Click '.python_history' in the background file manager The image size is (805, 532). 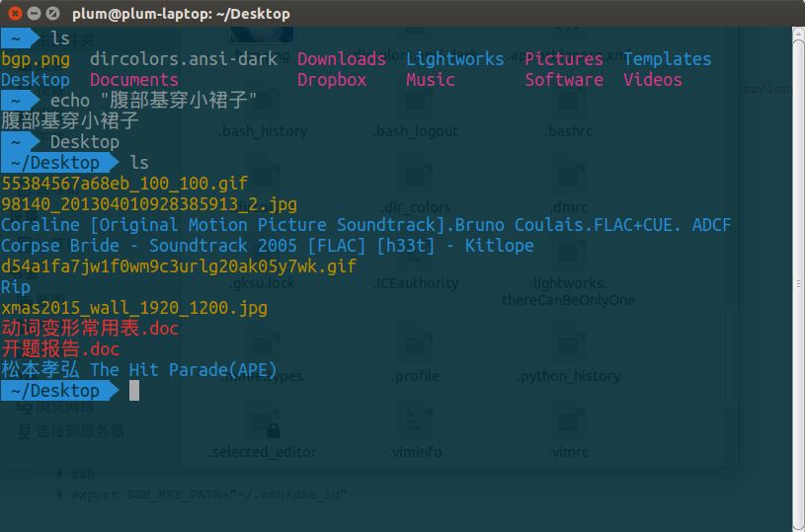(568, 377)
